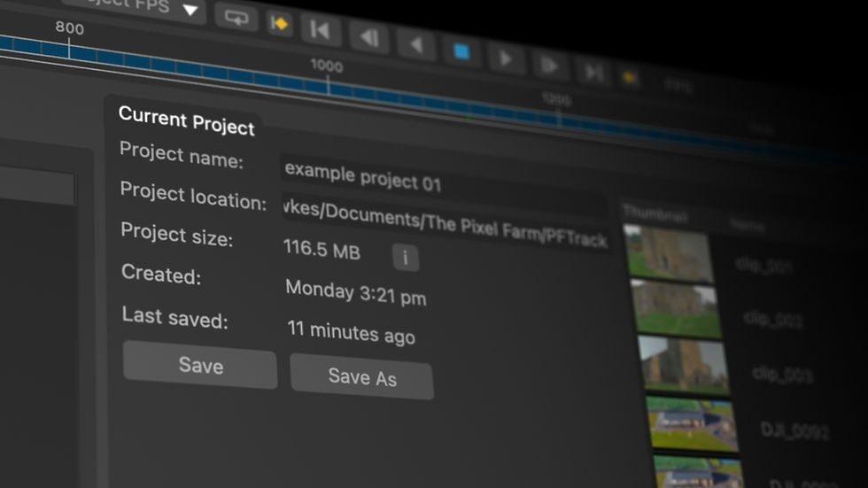Toggle the loop playback icon
The image size is (868, 488).
coord(236,17)
